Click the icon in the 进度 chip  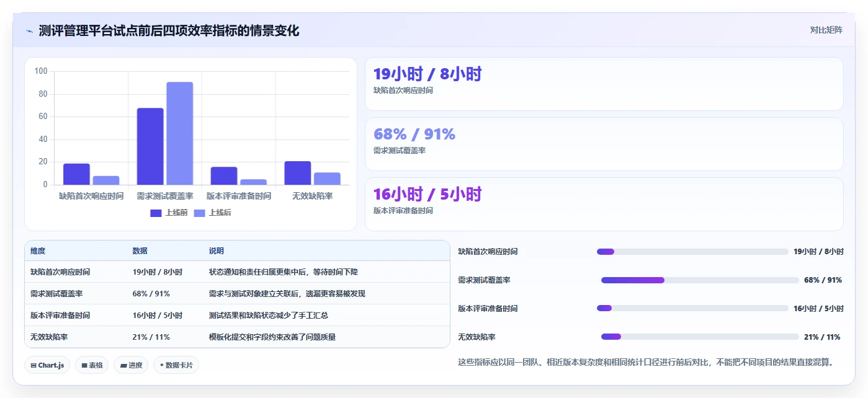coord(123,366)
